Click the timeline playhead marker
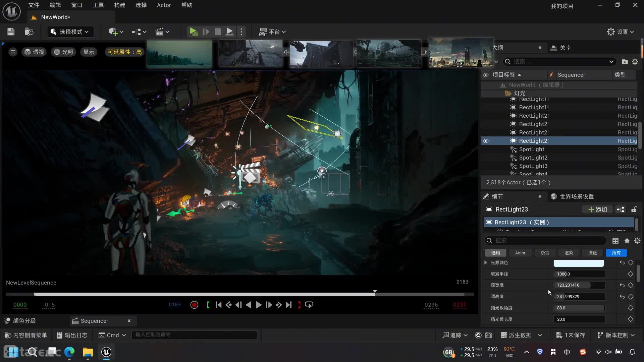 point(375,292)
